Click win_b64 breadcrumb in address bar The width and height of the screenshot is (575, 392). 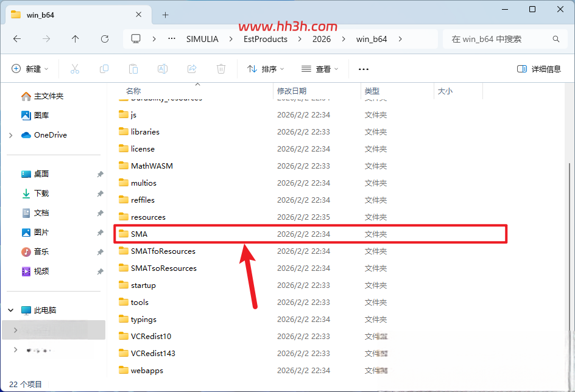(372, 39)
